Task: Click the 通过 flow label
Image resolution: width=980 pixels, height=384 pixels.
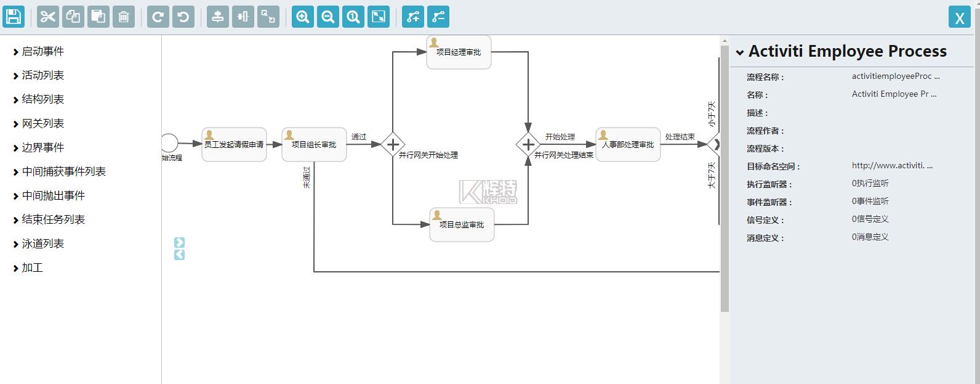Action: (359, 137)
